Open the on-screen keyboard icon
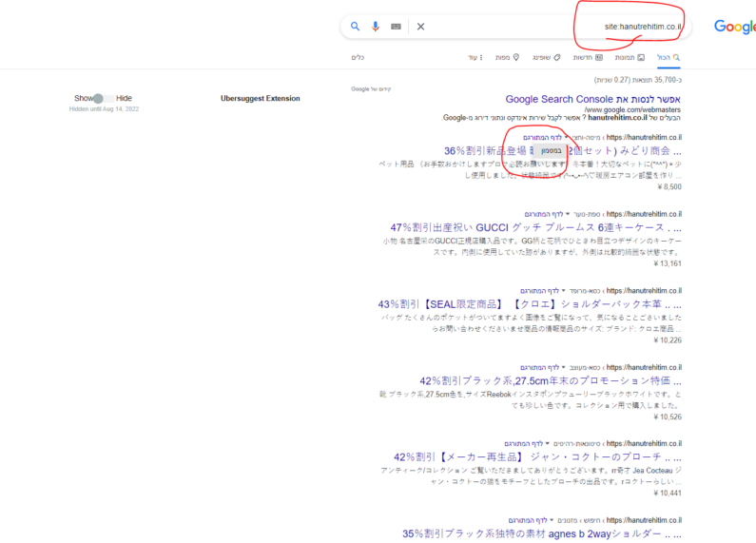Screen dimensions: 756x543 [396, 27]
